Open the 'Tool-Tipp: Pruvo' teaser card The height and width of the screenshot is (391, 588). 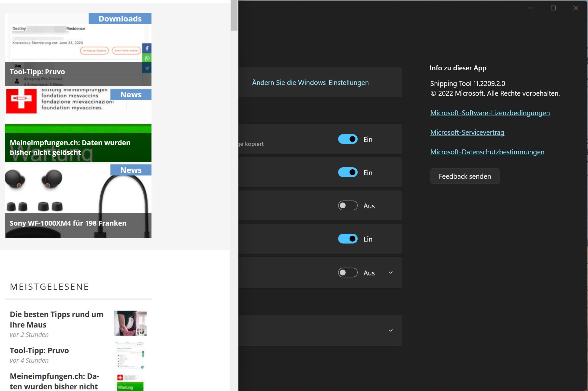(x=78, y=49)
